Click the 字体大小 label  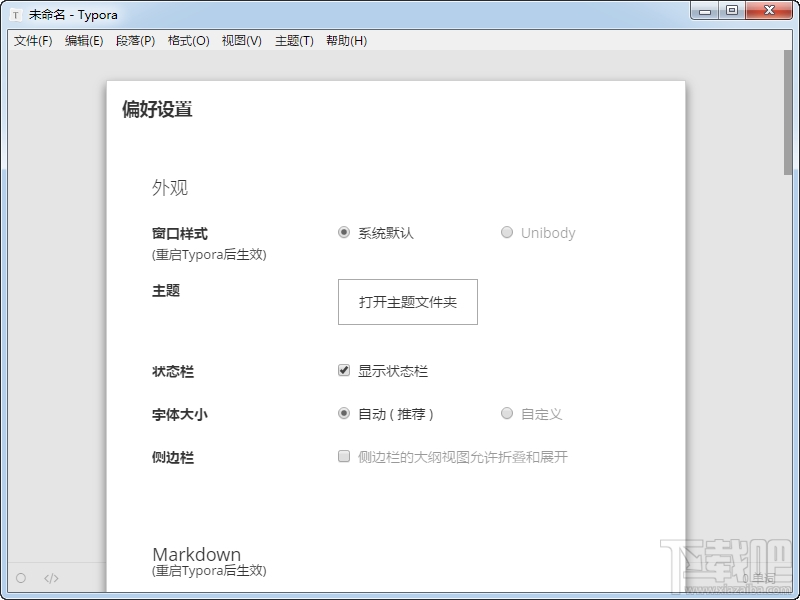180,414
